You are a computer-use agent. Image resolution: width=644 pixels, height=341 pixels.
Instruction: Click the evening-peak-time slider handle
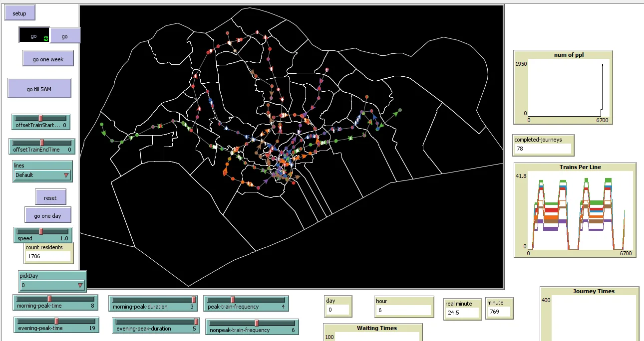[56, 321]
